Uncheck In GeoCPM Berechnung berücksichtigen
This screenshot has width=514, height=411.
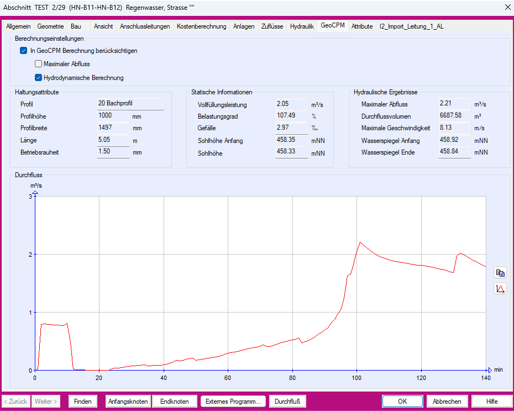[23, 51]
